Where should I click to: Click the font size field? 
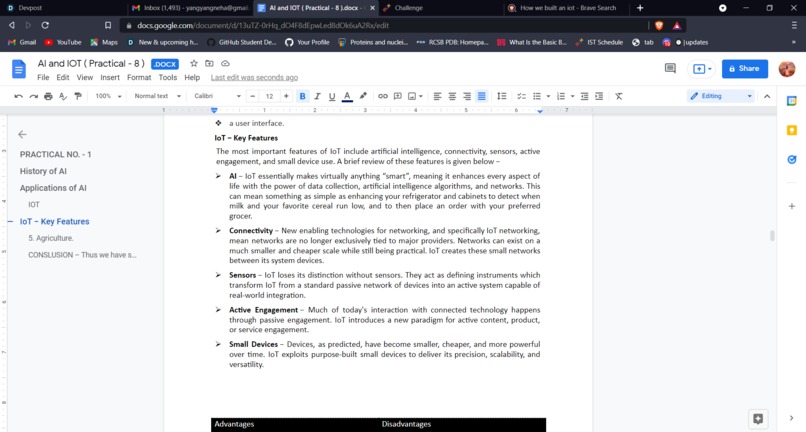click(x=269, y=96)
